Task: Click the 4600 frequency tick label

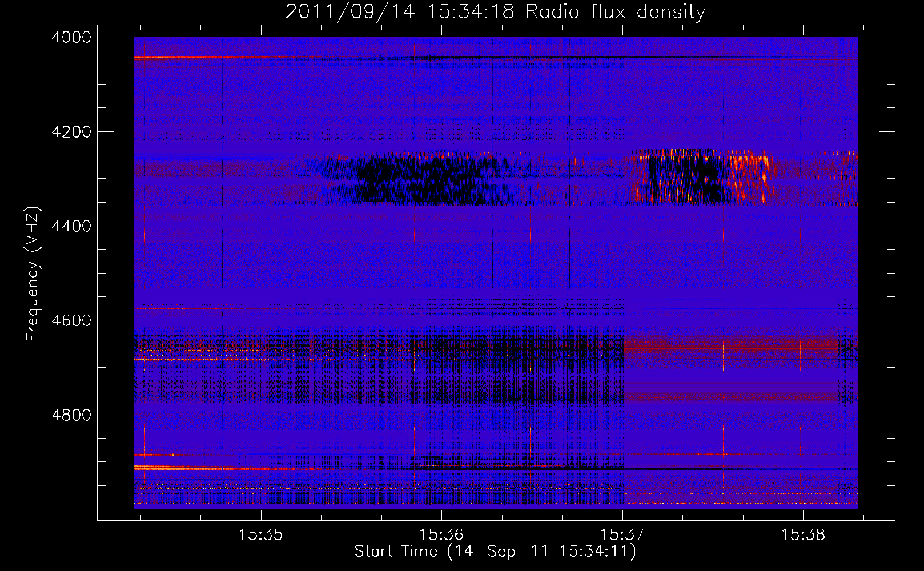Action: pyautogui.click(x=71, y=320)
